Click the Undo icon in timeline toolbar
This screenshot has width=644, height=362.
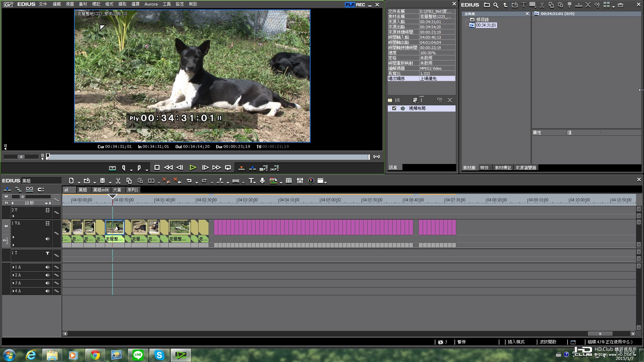(x=189, y=181)
